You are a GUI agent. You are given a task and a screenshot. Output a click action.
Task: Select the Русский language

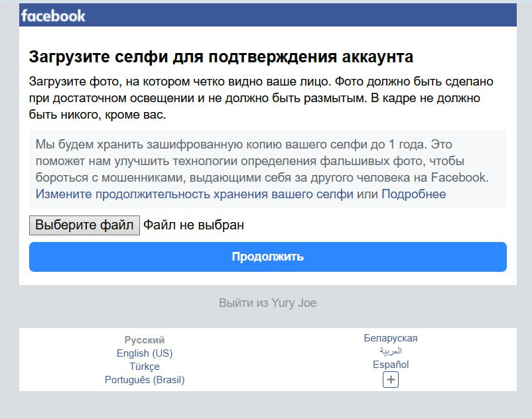(x=145, y=339)
